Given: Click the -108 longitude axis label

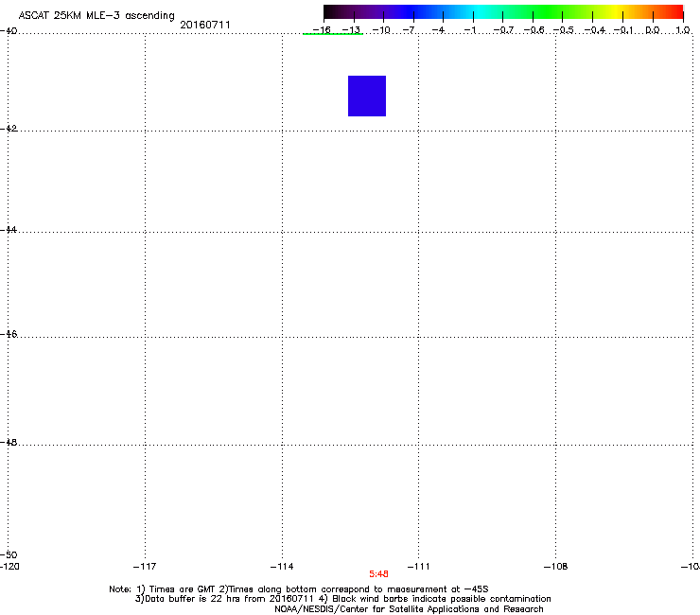Looking at the screenshot, I should pyautogui.click(x=555, y=567).
